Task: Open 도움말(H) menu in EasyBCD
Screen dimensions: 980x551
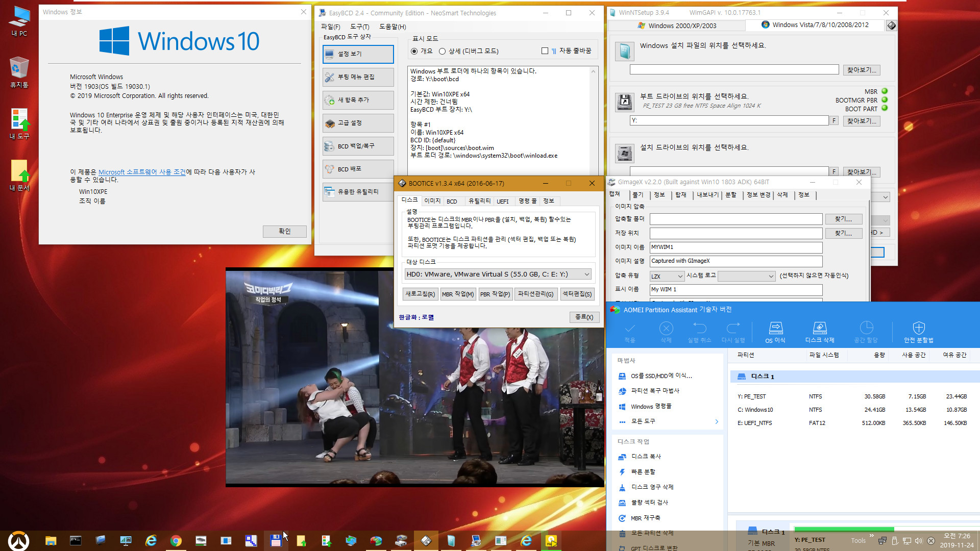Action: pyautogui.click(x=393, y=27)
